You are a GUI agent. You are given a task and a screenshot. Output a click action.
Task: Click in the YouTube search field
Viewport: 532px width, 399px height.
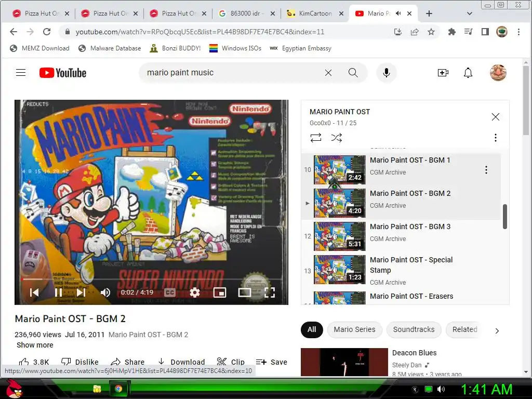[x=231, y=73]
